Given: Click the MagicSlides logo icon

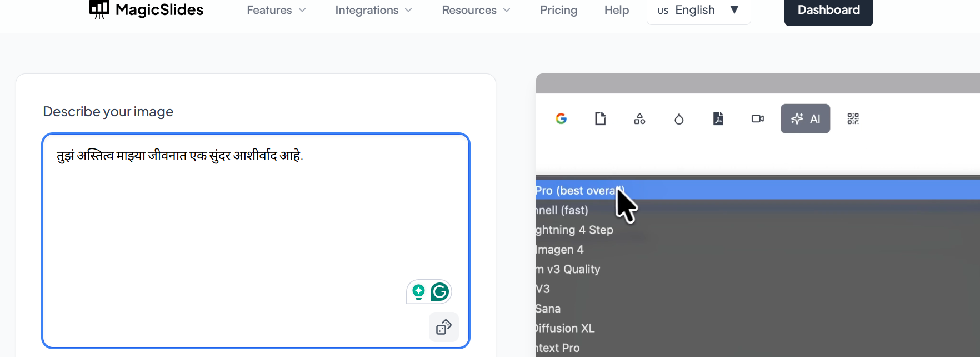Looking at the screenshot, I should point(99,9).
